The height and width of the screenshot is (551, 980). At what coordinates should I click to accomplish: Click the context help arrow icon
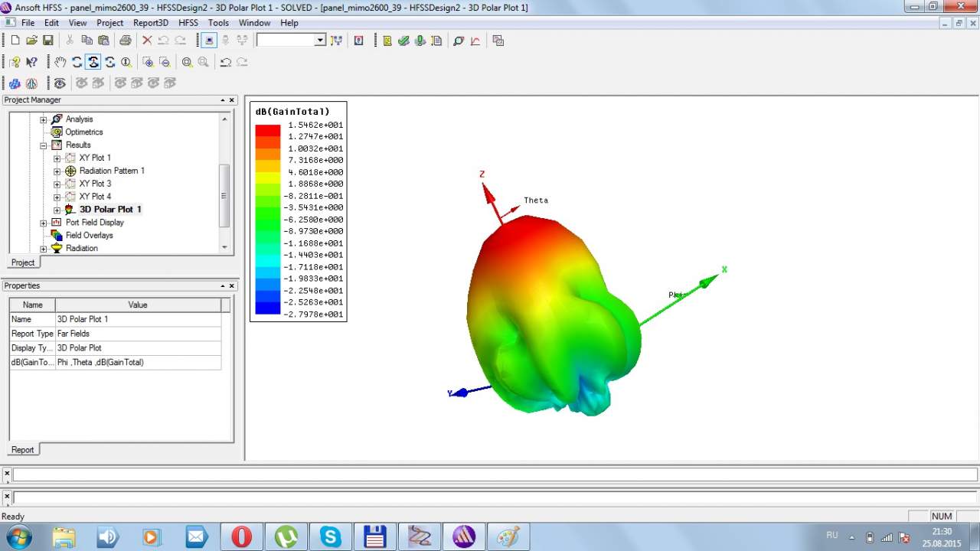[31, 62]
